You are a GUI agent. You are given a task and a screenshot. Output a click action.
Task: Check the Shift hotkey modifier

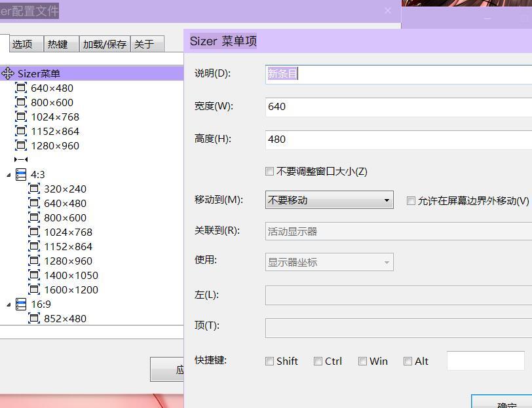click(269, 362)
